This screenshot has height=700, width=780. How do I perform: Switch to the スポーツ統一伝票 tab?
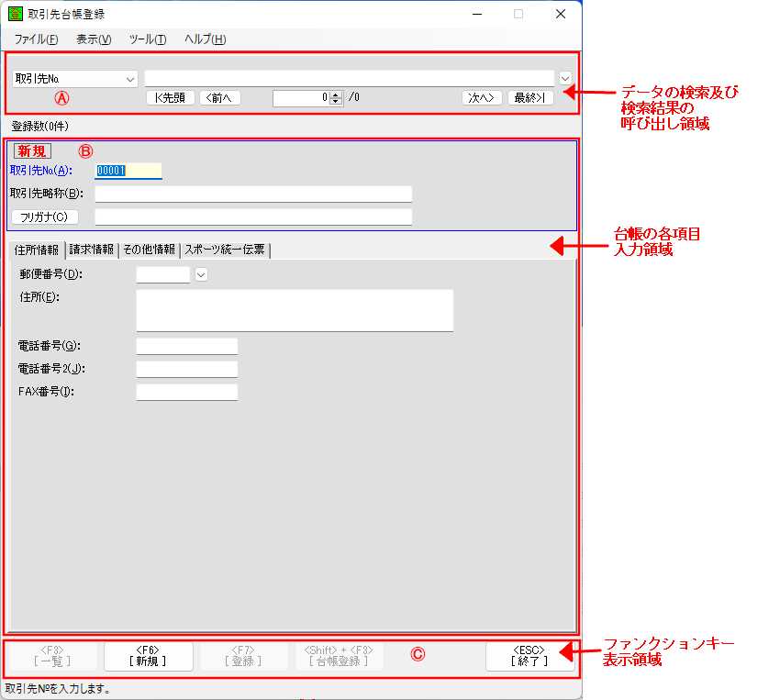(225, 250)
